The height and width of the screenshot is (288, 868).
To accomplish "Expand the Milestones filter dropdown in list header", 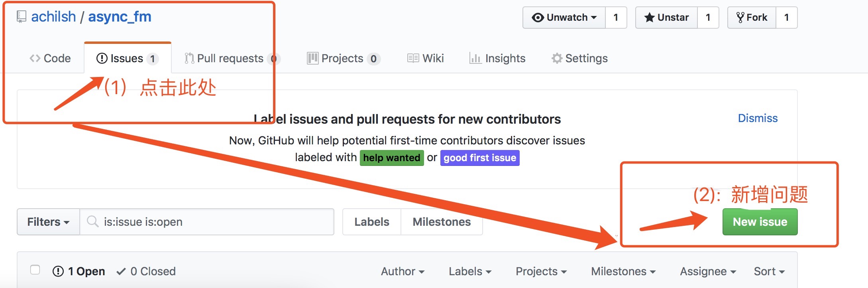I will (623, 271).
